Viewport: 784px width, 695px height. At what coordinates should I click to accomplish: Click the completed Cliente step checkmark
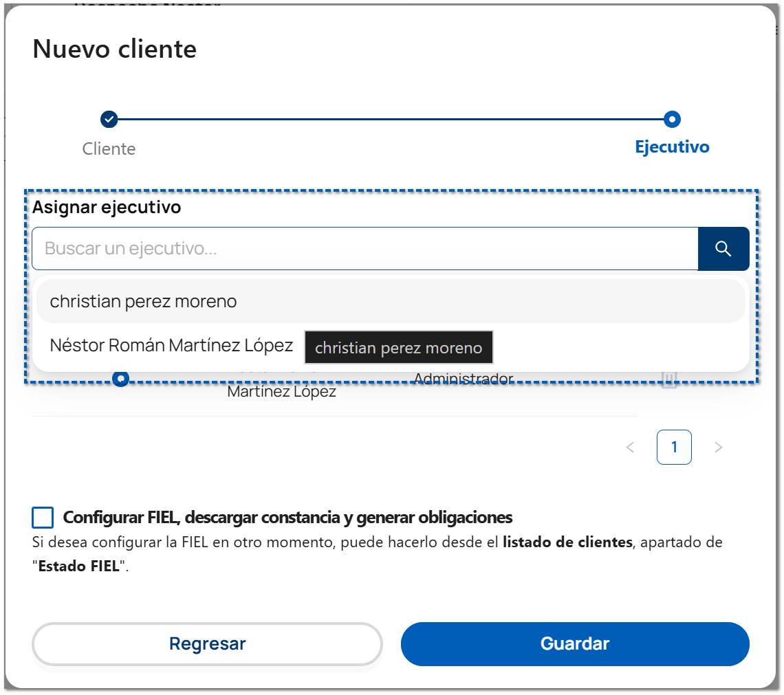[109, 120]
